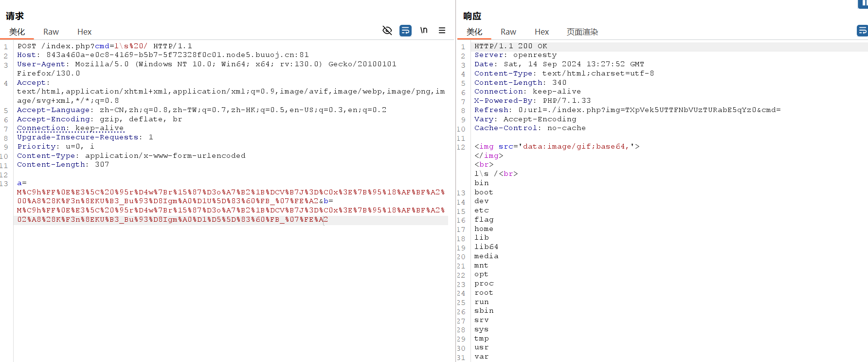The image size is (868, 362).
Task: Click the HTTP/1.1 200 OK status line
Action: 511,46
